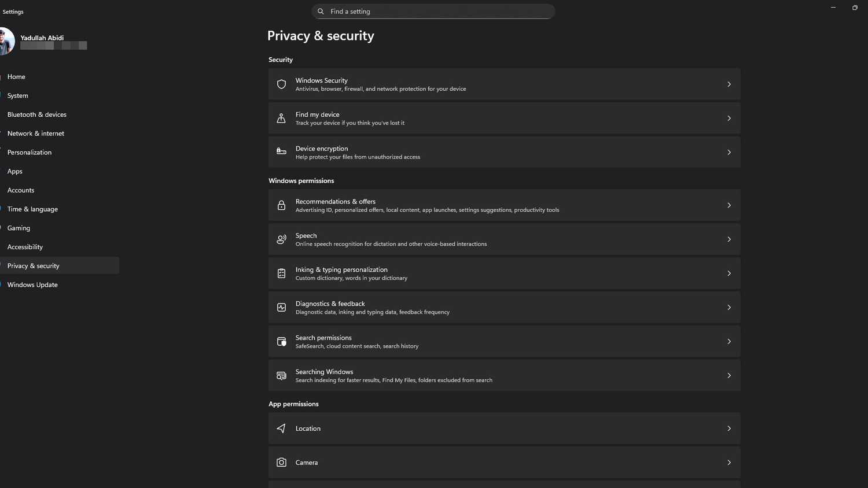Click the Find my device icon
Viewport: 868px width, 488px height.
tap(281, 119)
